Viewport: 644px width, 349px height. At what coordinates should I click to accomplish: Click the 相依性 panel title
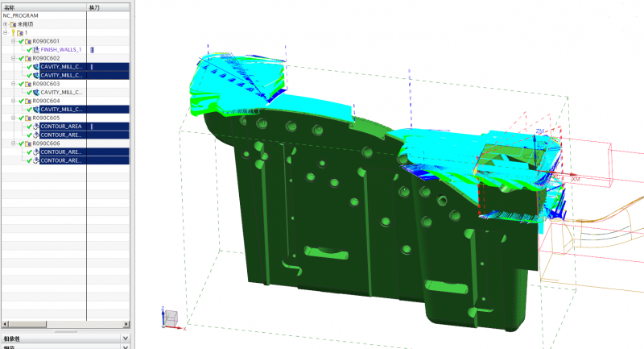point(11,339)
